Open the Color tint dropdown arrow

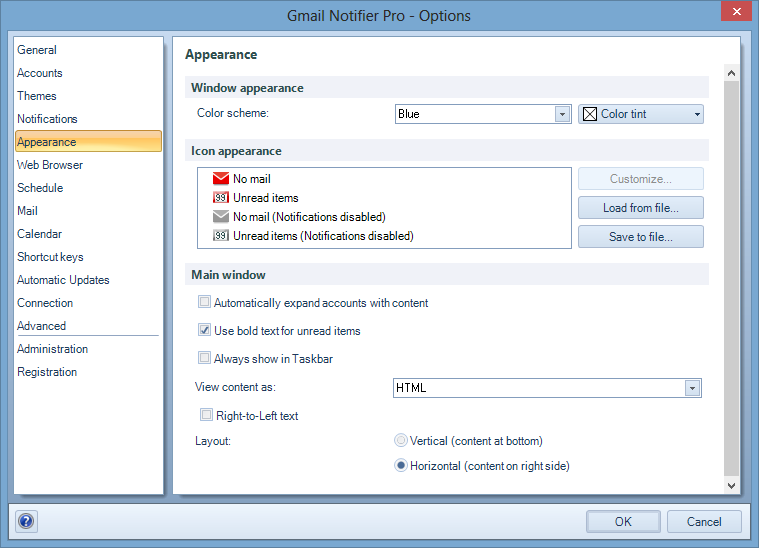696,114
